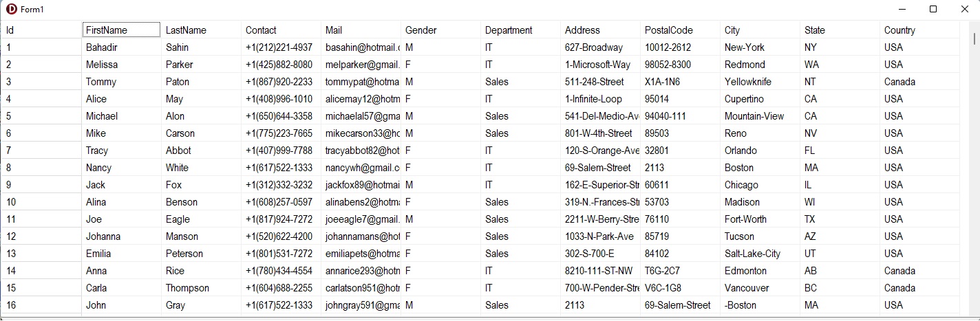Click the Thompson last name cell
The width and height of the screenshot is (980, 321).
tap(201, 288)
